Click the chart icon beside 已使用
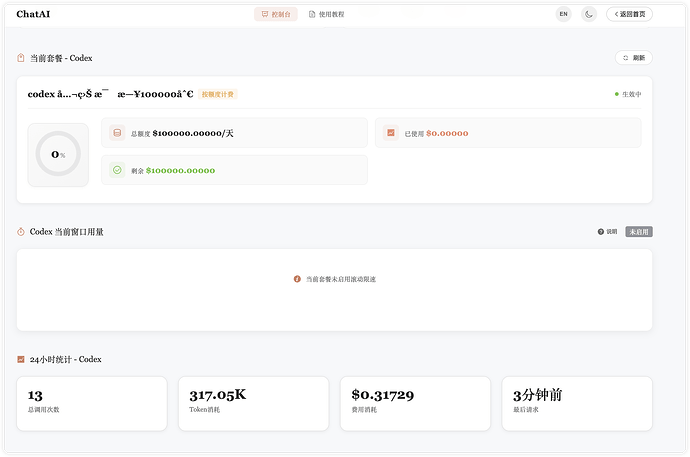This screenshot has height=457, width=690. tap(391, 133)
